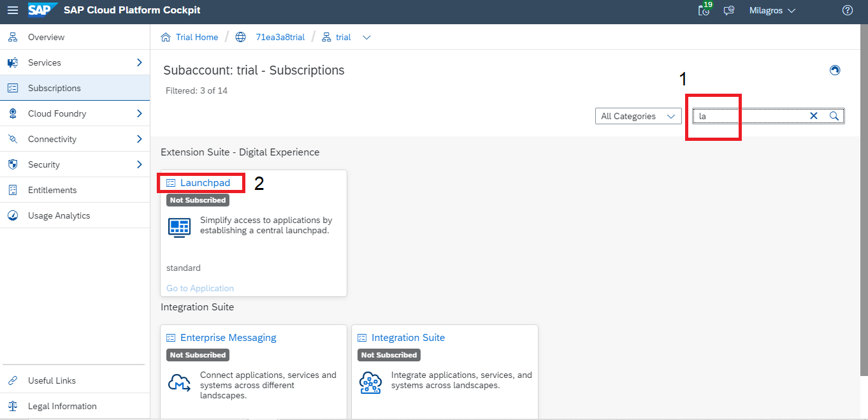Screen dimensions: 868x420
Task: Open the Launchpad subscription tile title
Action: coord(205,183)
